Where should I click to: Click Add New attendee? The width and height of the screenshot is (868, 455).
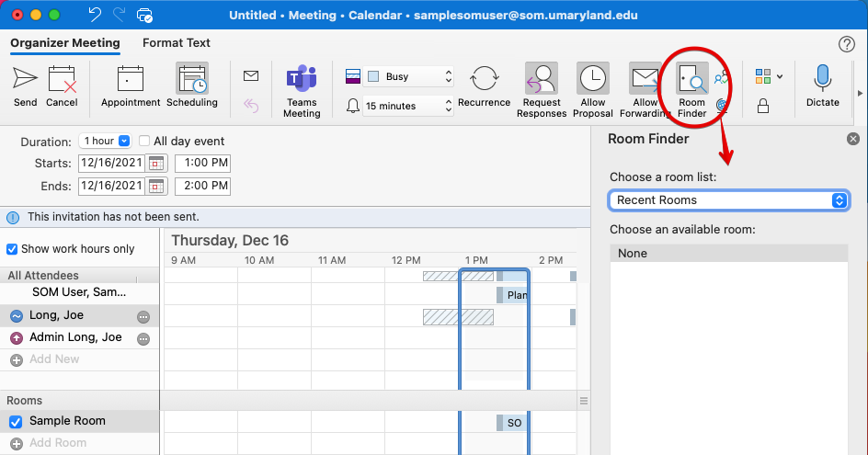tap(54, 359)
